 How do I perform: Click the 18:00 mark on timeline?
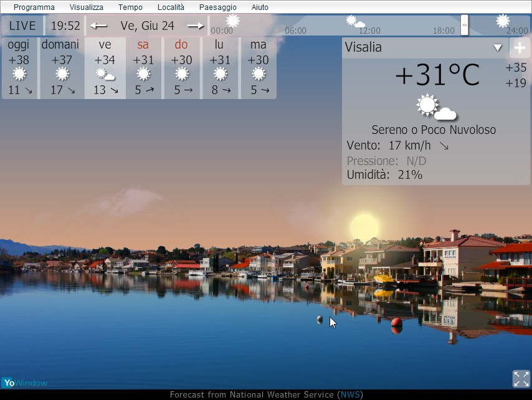point(444,31)
